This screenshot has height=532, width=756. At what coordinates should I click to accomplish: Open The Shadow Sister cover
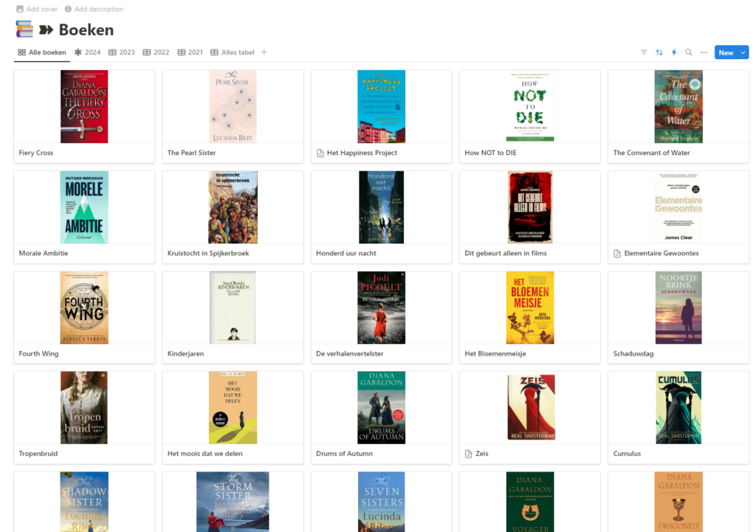[84, 502]
